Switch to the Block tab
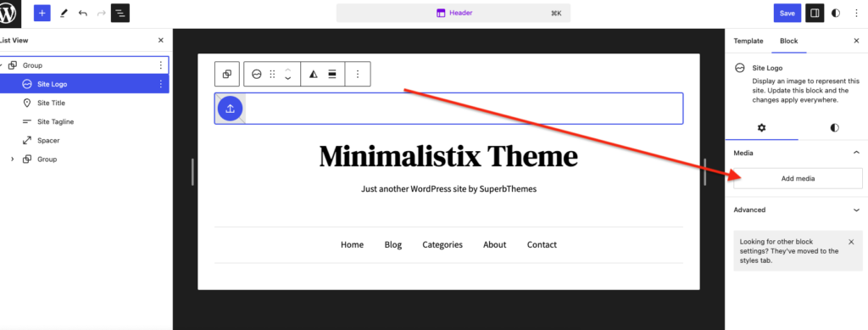 (789, 41)
